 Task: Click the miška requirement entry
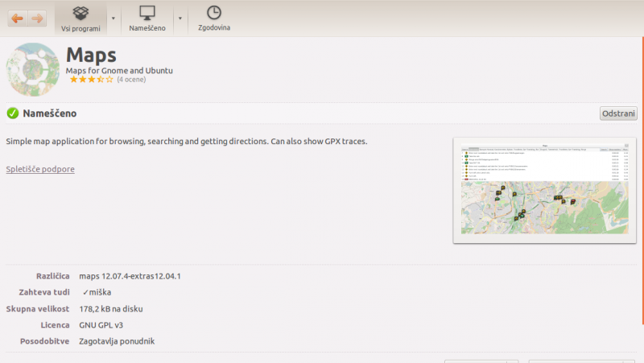point(97,292)
